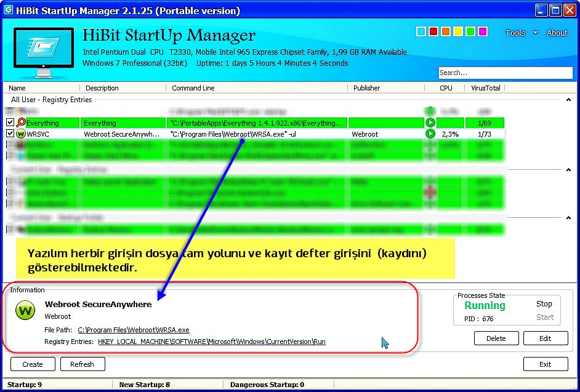Screen dimensions: 580x392
Task: Sort by the Command Line column header
Action: pyautogui.click(x=193, y=88)
